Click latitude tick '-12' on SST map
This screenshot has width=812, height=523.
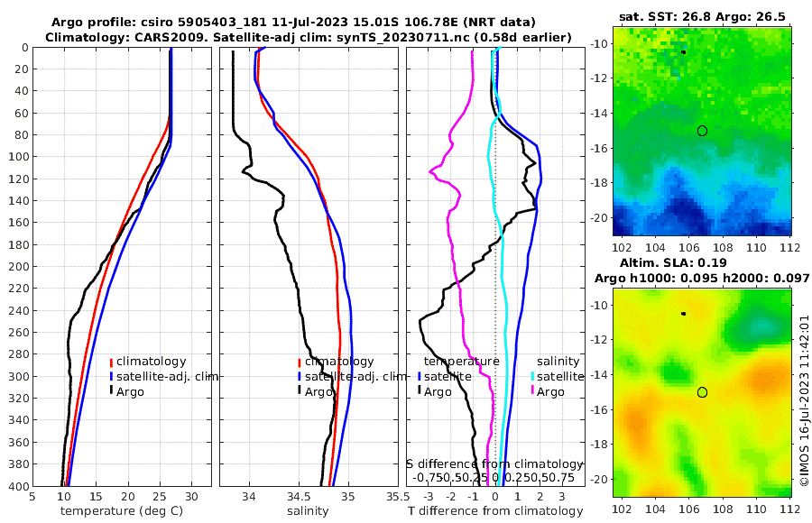click(599, 78)
